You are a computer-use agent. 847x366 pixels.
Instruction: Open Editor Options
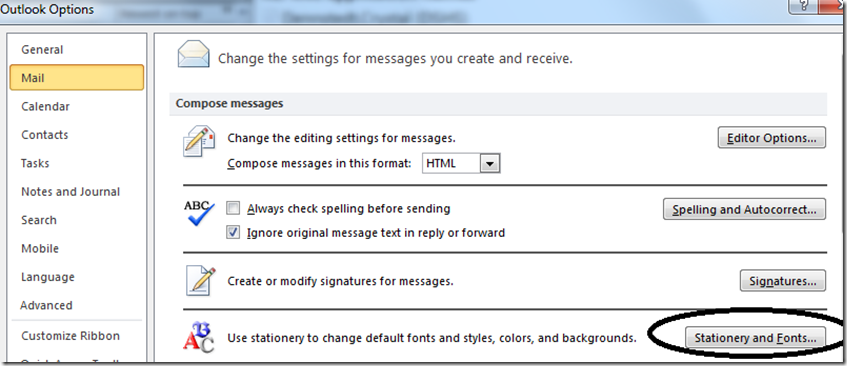pyautogui.click(x=771, y=138)
